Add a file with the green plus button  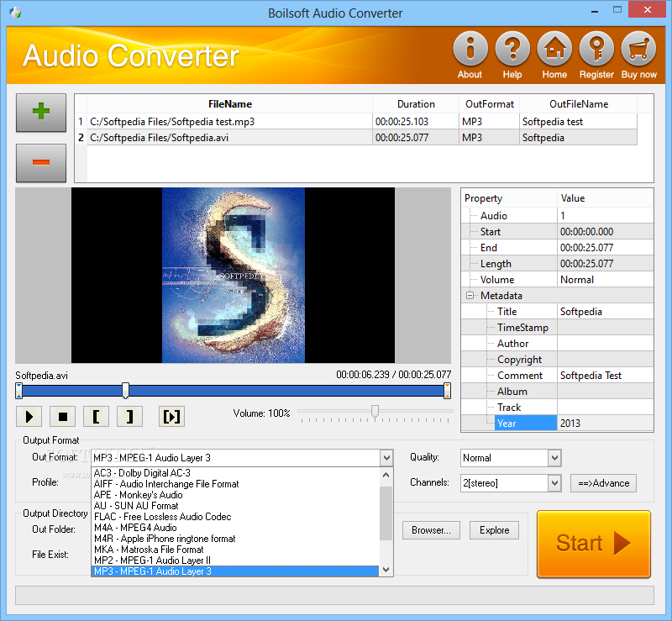pyautogui.click(x=41, y=113)
